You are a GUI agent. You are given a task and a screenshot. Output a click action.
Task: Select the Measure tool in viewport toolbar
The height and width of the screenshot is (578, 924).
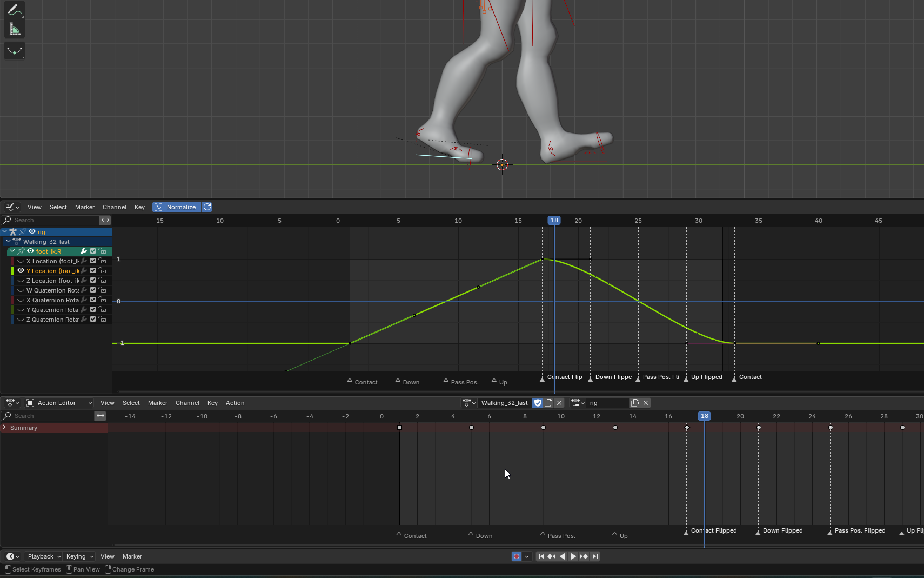tap(15, 30)
